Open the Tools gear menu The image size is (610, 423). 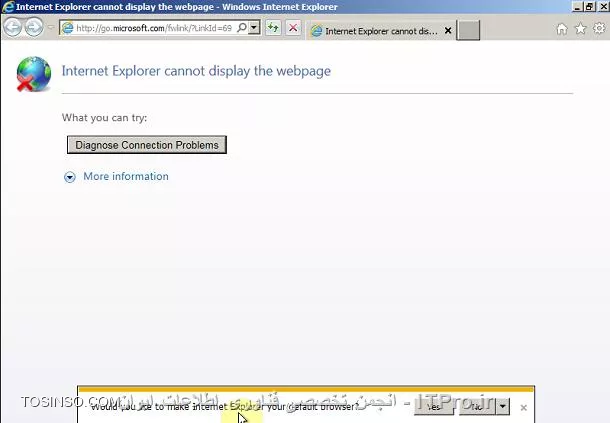(599, 28)
